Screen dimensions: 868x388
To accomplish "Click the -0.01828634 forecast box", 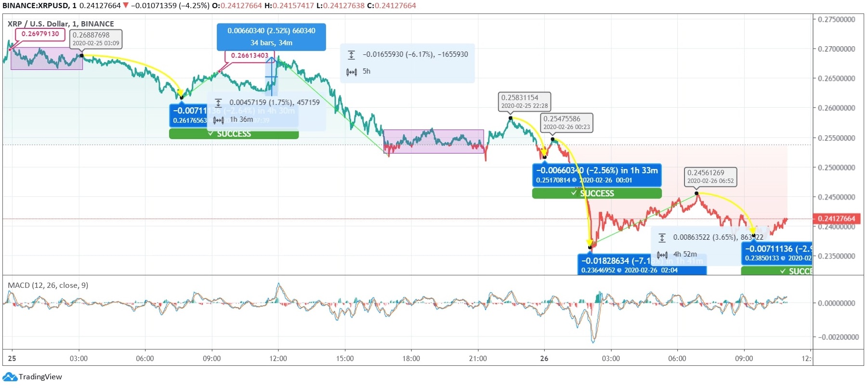I will [642, 265].
